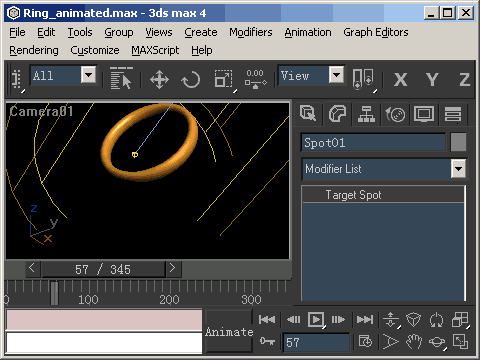Click the Spot01 object color swatch

point(458,142)
